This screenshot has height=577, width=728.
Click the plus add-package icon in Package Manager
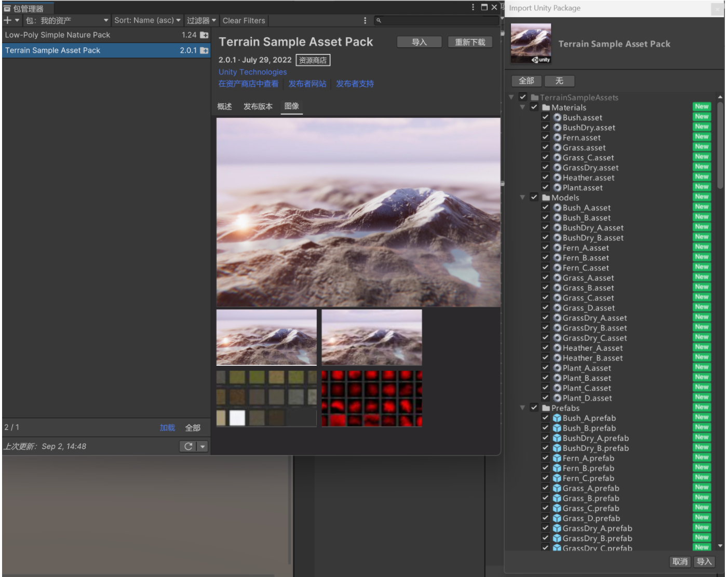8,20
